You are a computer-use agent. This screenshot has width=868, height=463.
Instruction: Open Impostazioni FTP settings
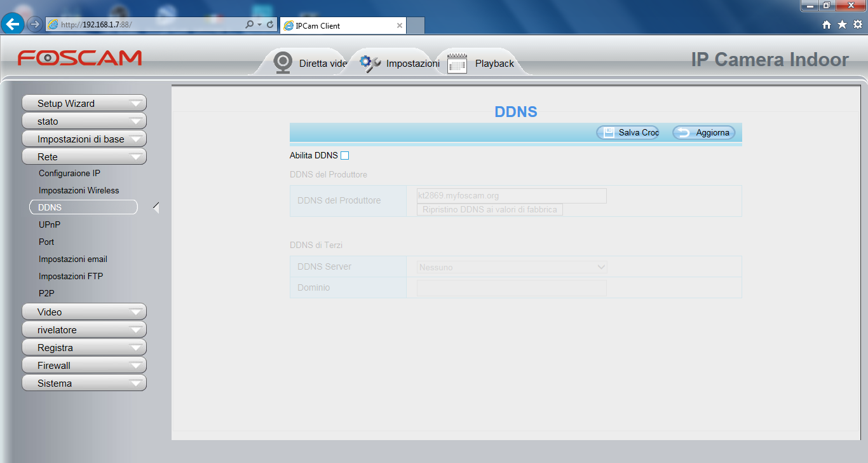pos(71,276)
